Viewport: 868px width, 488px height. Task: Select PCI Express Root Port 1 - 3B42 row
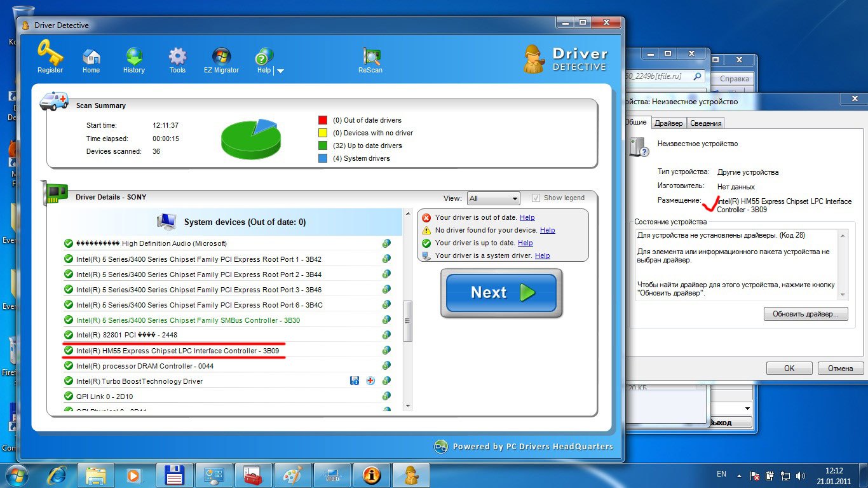pyautogui.click(x=228, y=259)
